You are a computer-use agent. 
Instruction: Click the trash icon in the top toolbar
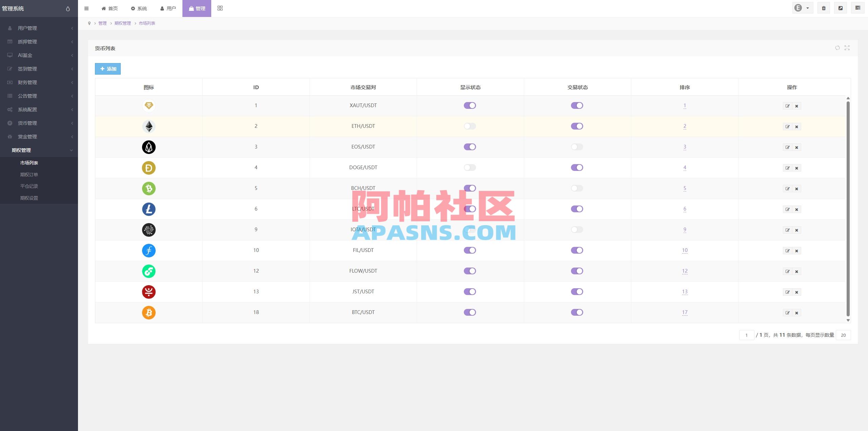click(x=824, y=7)
